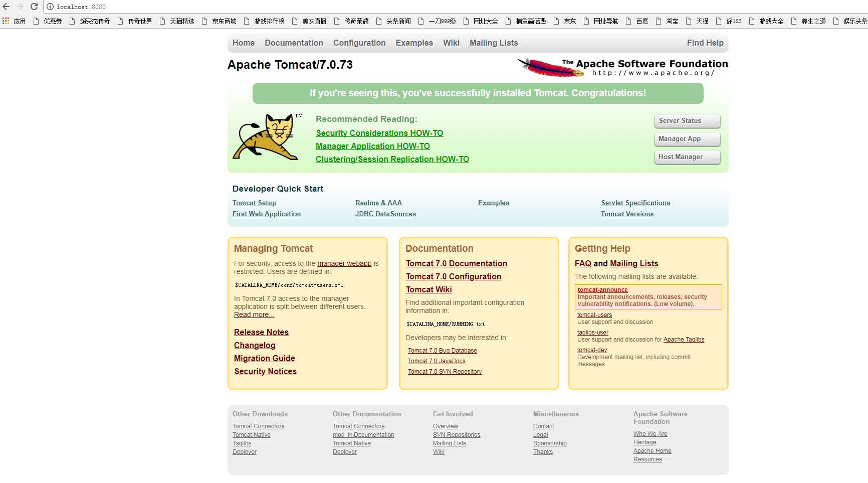Open Examples link in Developer Quick Start
The image size is (868, 483).
coord(494,203)
